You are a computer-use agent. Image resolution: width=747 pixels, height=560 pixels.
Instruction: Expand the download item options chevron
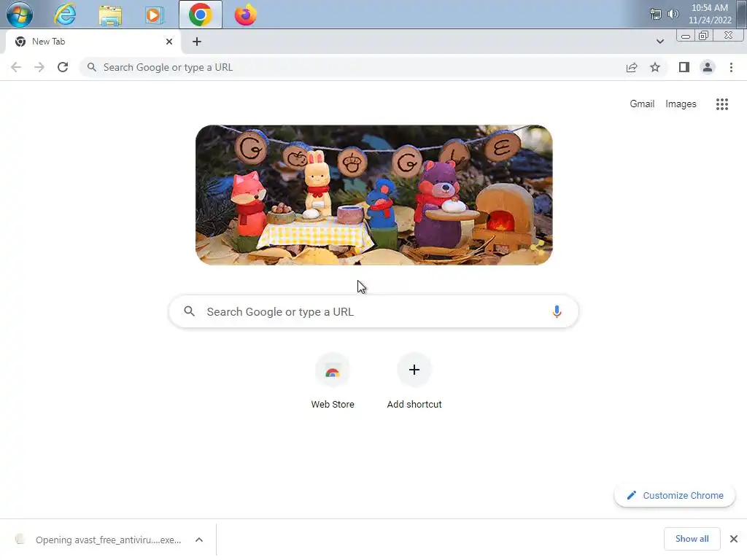coord(199,540)
